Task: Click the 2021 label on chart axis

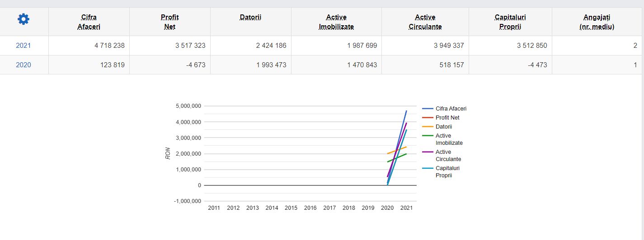Action: tap(406, 208)
